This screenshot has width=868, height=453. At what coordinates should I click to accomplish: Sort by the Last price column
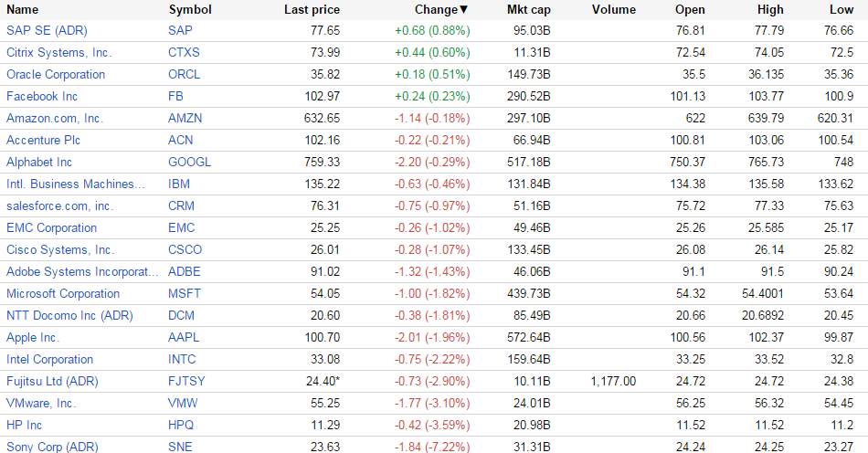pyautogui.click(x=312, y=9)
